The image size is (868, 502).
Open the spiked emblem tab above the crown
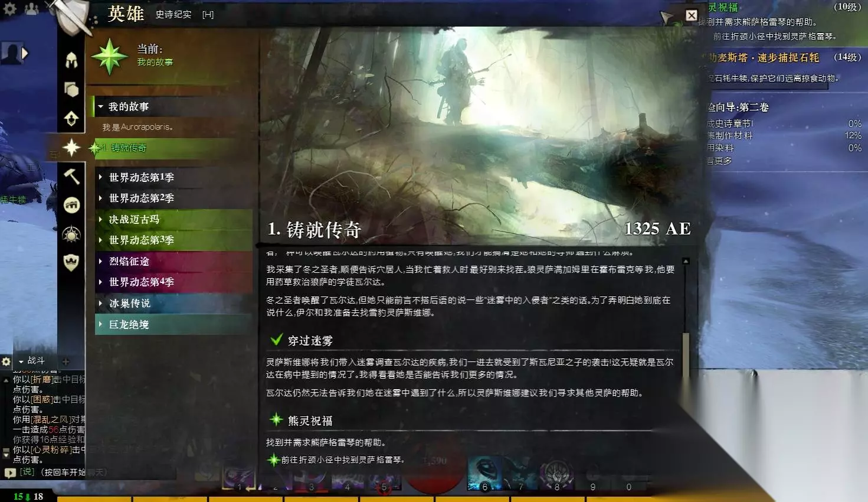pyautogui.click(x=71, y=234)
